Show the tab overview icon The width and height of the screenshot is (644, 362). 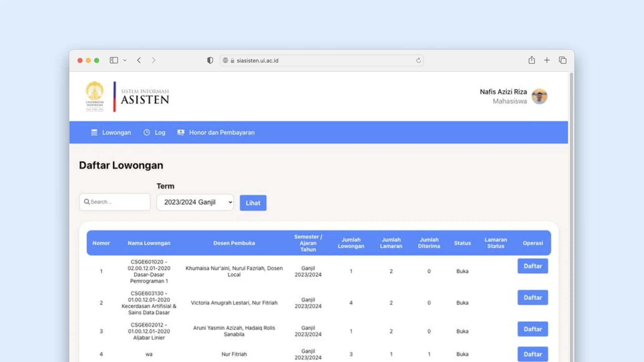point(563,60)
